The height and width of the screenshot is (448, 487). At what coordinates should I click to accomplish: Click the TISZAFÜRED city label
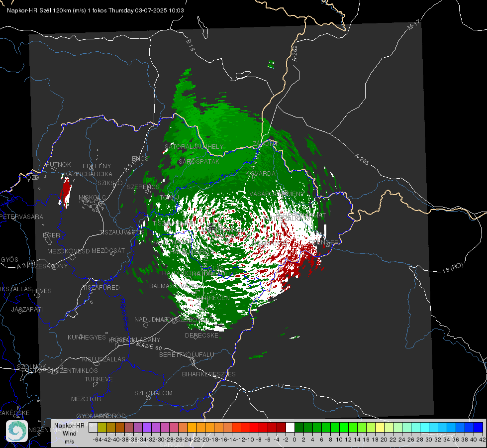coord(101,288)
